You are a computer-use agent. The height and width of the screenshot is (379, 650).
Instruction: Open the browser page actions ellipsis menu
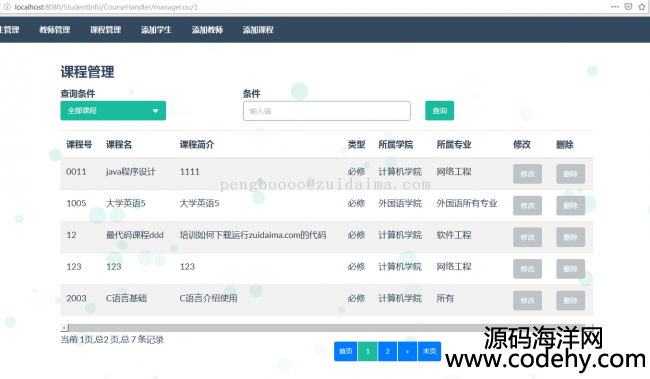coord(615,7)
